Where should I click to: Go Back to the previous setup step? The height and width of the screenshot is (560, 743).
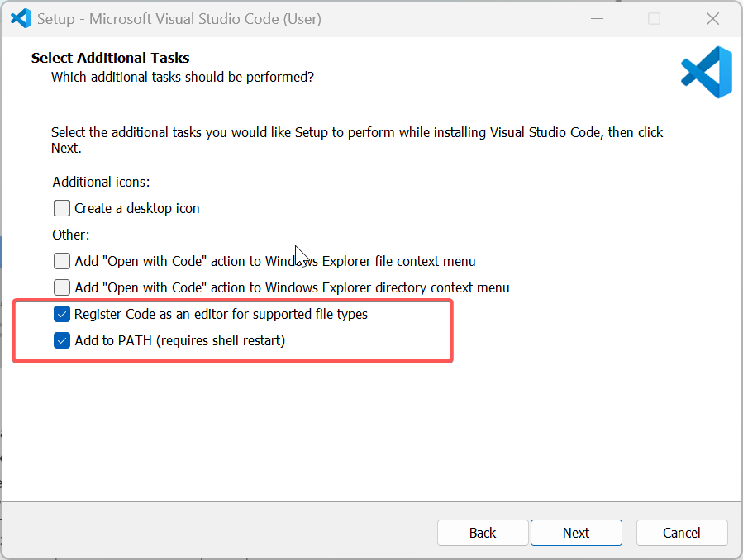pos(483,533)
